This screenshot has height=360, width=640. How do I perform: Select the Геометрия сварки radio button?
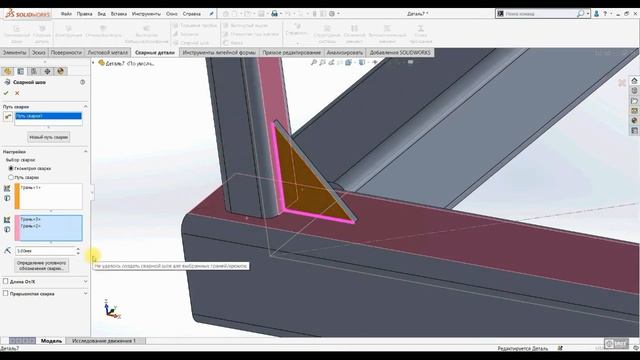(11, 168)
